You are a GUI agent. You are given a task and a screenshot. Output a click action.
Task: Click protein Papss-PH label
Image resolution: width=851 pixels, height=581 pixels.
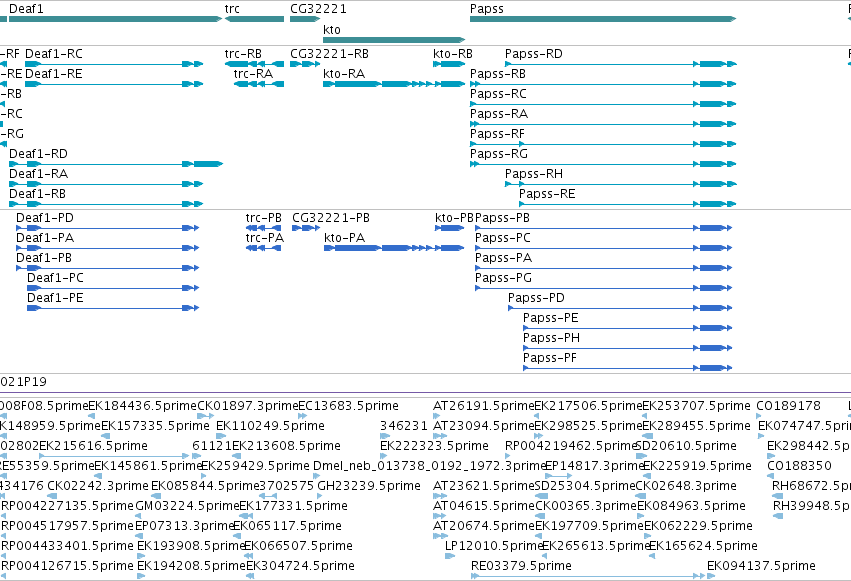click(x=551, y=339)
